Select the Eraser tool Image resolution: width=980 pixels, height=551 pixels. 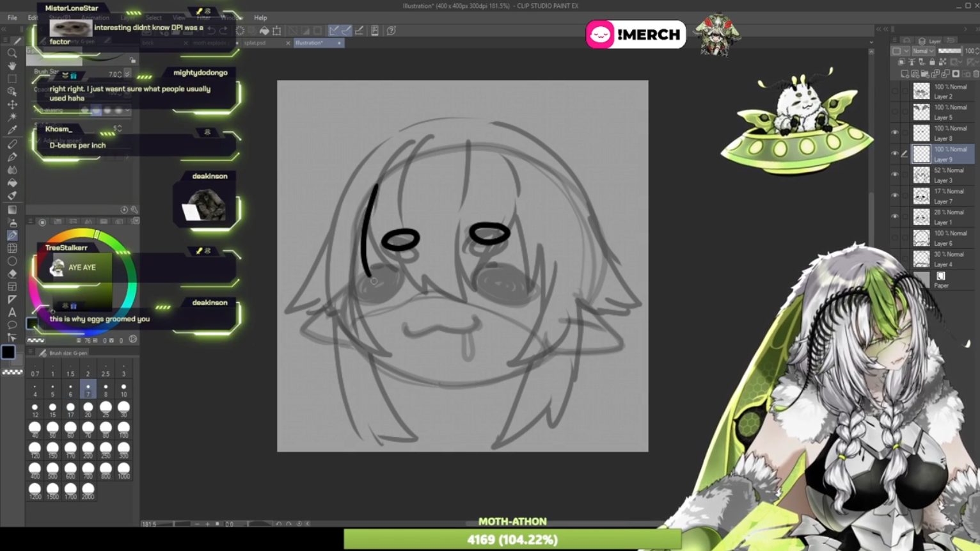(12, 274)
